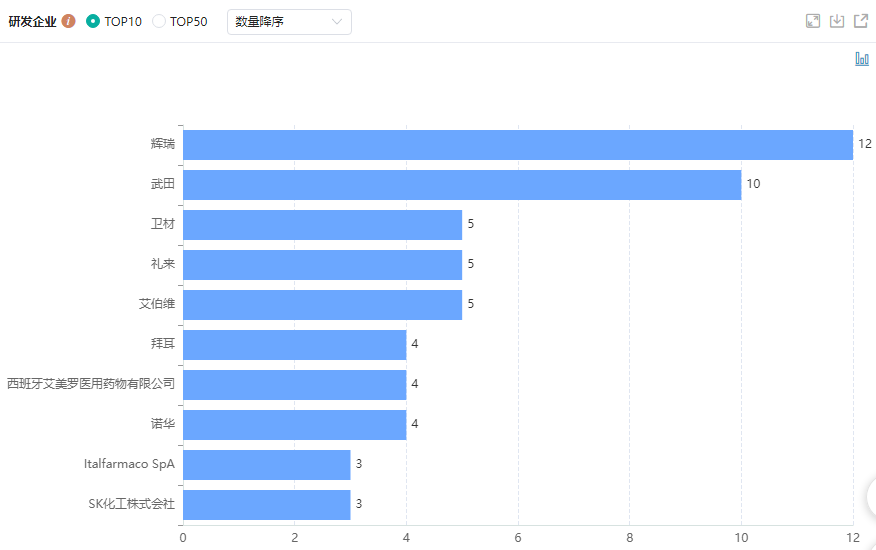
Task: Click the info icon beside 研发企业
Action: pyautogui.click(x=69, y=21)
